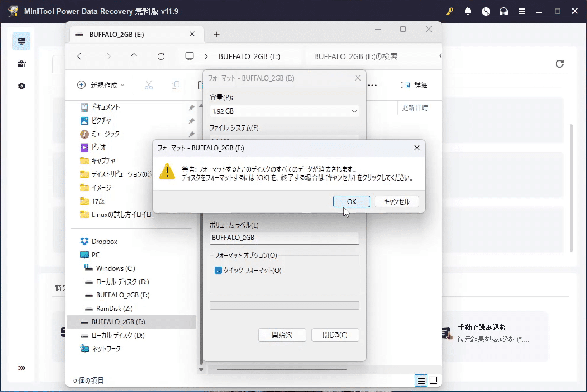
Task: Toggle the 詳細 details pane
Action: 414,85
